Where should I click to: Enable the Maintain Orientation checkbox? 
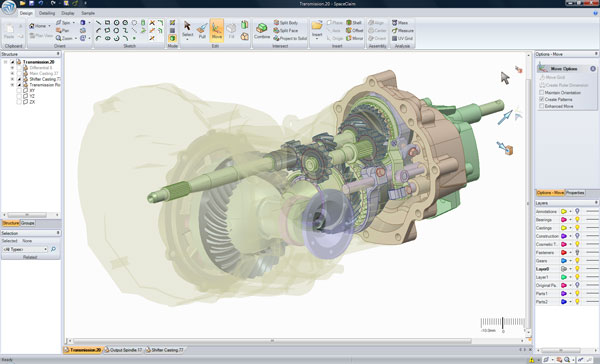(x=541, y=93)
